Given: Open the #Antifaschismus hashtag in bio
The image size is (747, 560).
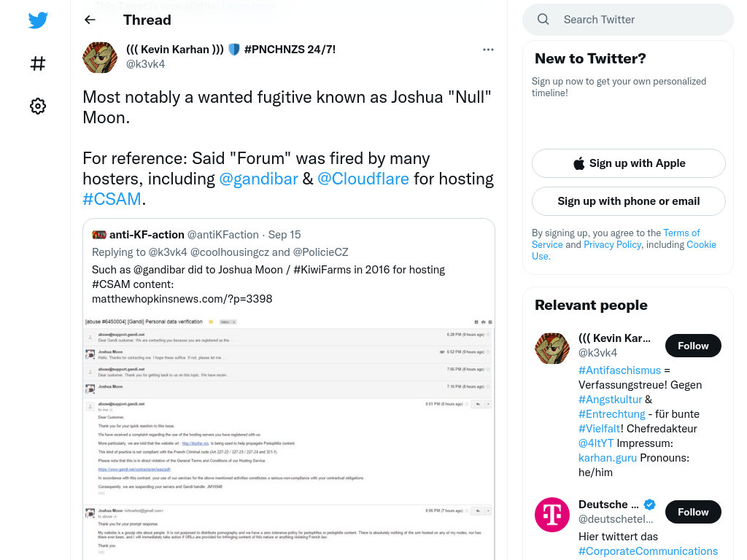Looking at the screenshot, I should [619, 370].
